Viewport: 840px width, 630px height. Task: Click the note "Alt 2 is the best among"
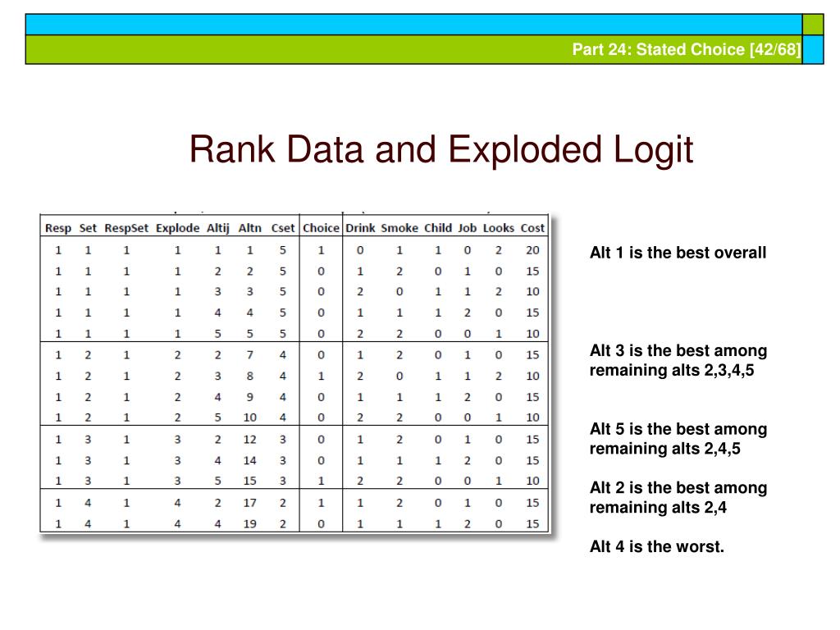pos(678,488)
